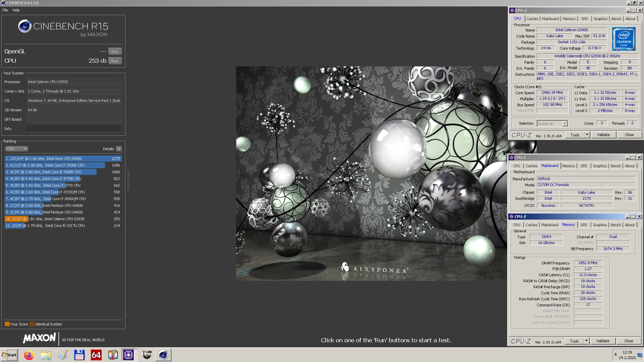Click the Intel Celeron logo badge
This screenshot has width=644, height=362.
pyautogui.click(x=624, y=39)
